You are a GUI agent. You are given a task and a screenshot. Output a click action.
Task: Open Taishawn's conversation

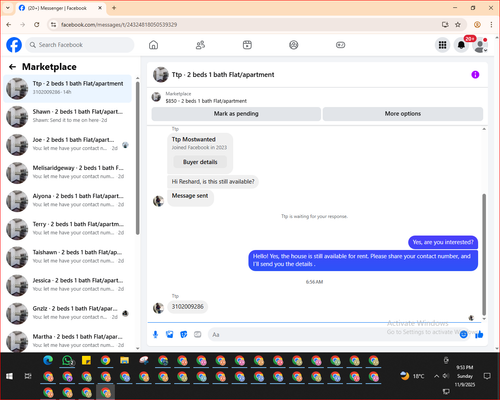point(68,257)
